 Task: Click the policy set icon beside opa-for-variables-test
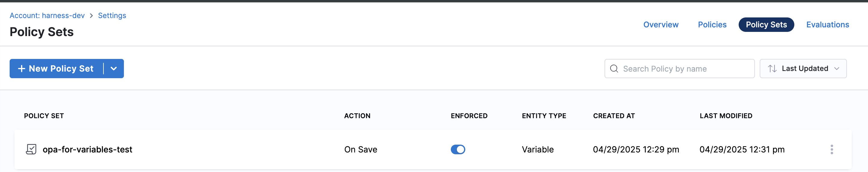coord(31,149)
